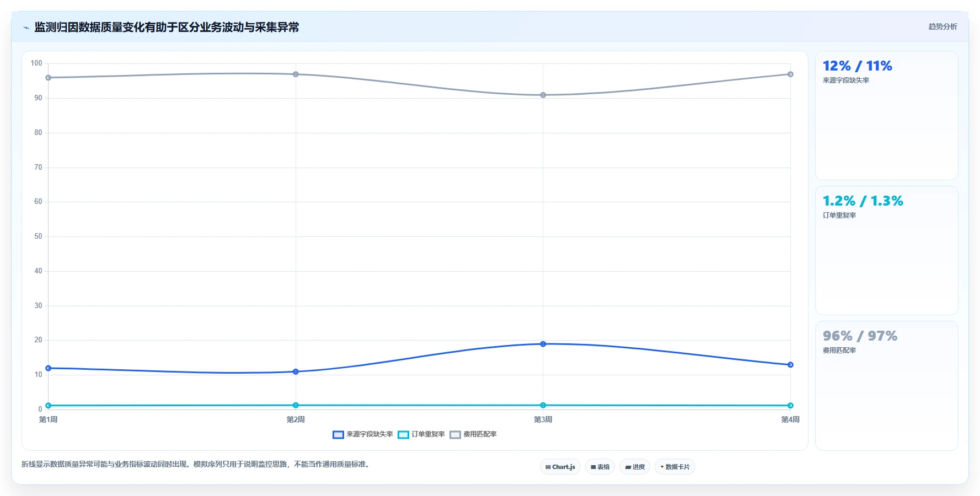
Task: Select the 费用匹配率 data point at 第3周
Action: coord(543,95)
